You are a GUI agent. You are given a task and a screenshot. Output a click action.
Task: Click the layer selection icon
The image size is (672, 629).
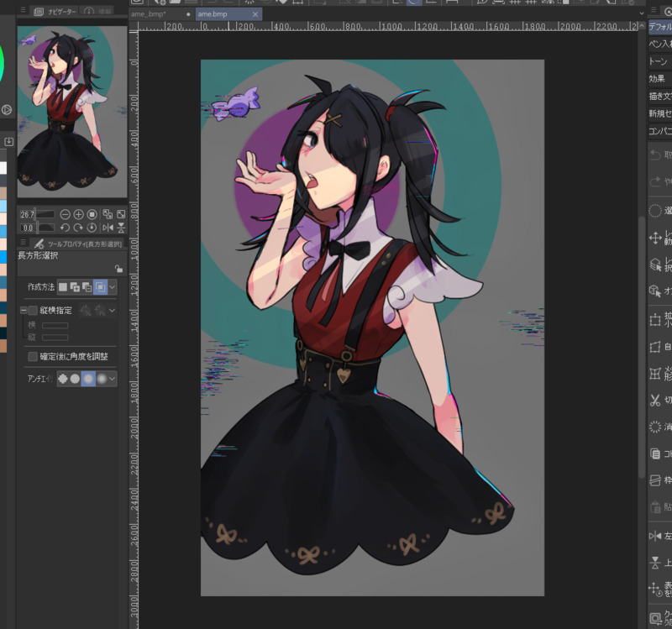[655, 265]
